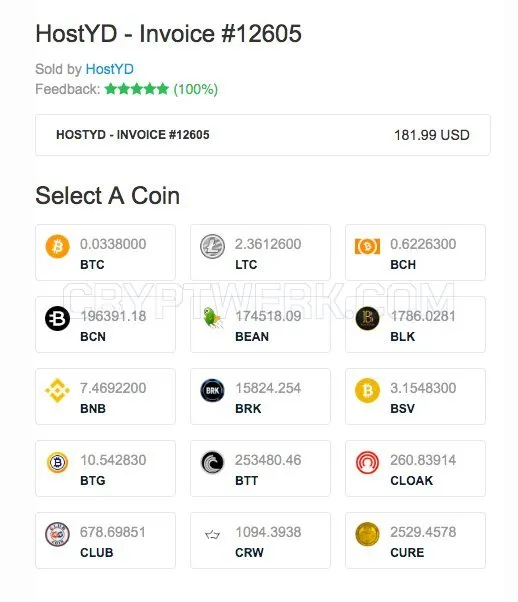Click the black Bytecoin BCN icon
Image resolution: width=518 pixels, height=602 pixels.
pos(58,318)
